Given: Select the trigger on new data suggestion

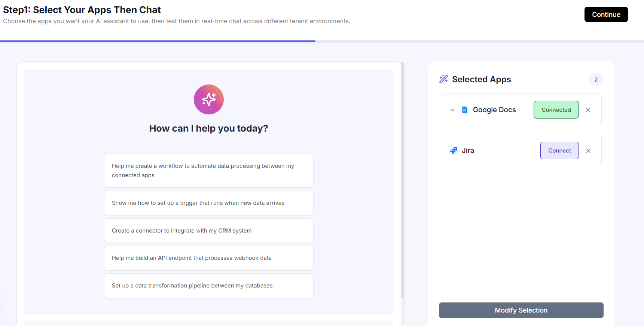Looking at the screenshot, I should tap(209, 203).
